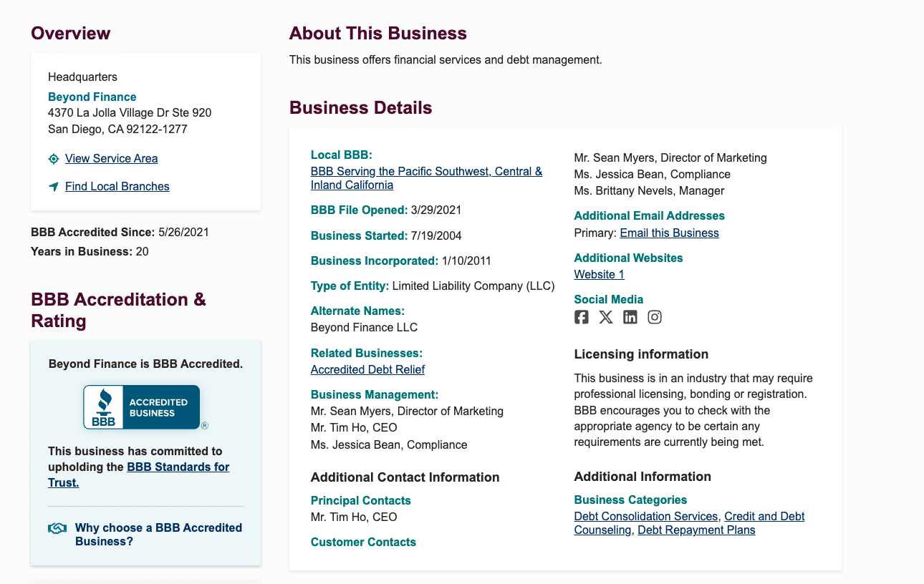The image size is (924, 584).
Task: Open the Find Local Branches link
Action: (117, 187)
